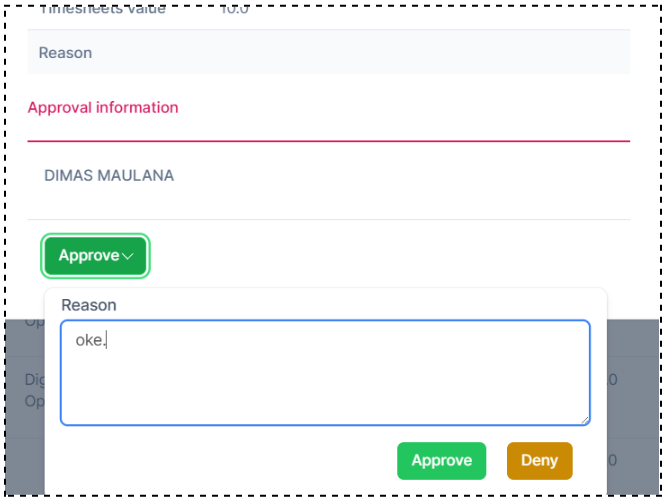
Task: Click the empty space right of DIMAS MAULANA
Action: (x=400, y=175)
